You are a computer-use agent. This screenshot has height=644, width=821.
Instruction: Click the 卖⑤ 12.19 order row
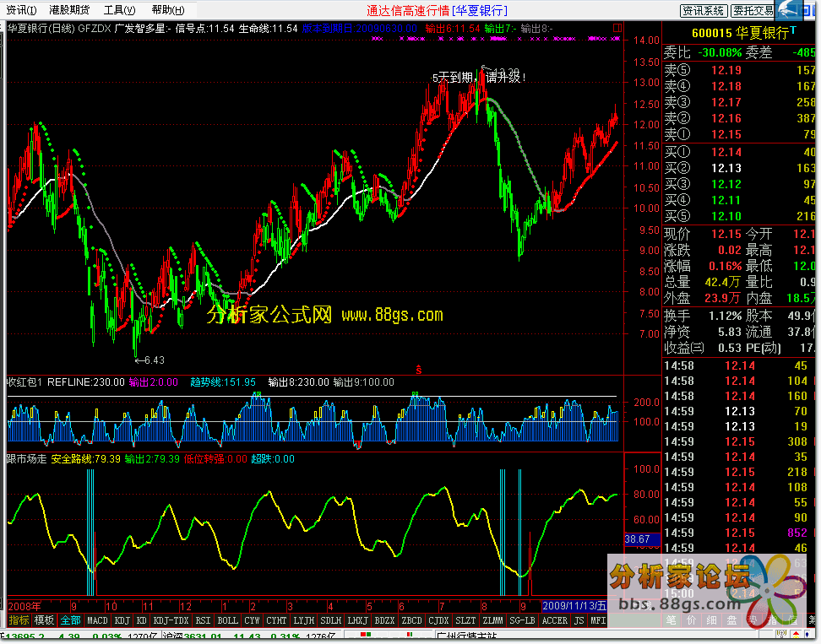739,70
